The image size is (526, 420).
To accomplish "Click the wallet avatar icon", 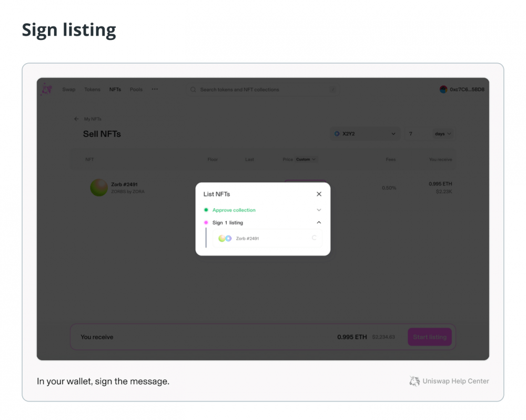I will 443,89.
